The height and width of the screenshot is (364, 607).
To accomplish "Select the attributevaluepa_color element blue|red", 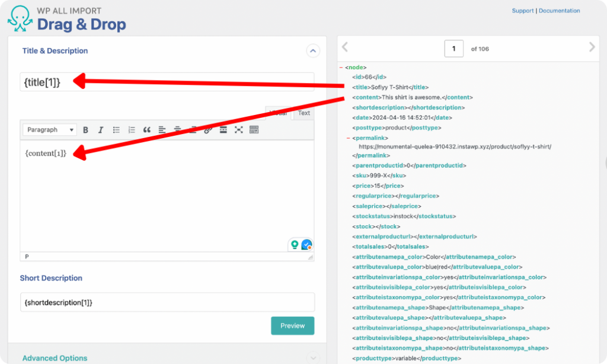I will pyautogui.click(x=437, y=267).
